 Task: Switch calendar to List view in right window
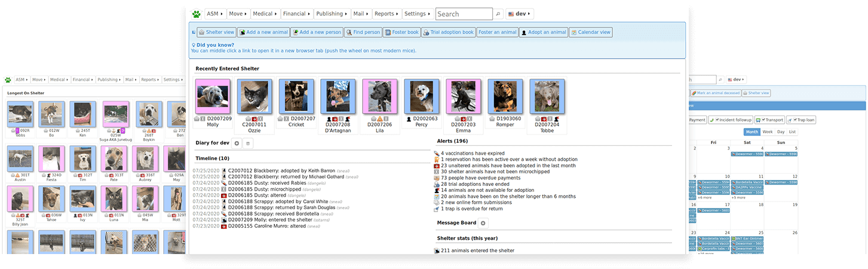[792, 132]
